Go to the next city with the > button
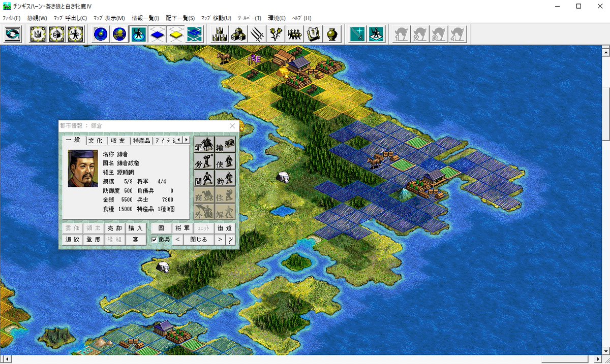 point(220,239)
